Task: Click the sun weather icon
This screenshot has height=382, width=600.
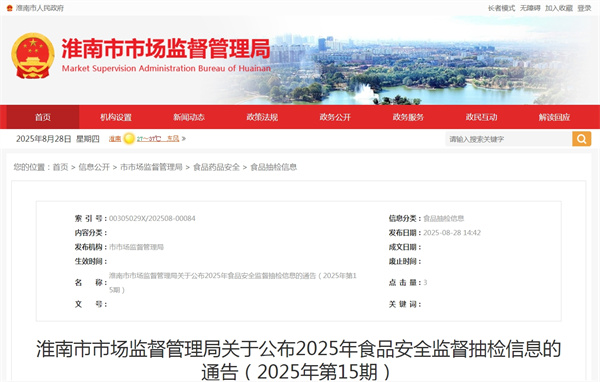Action: point(129,139)
